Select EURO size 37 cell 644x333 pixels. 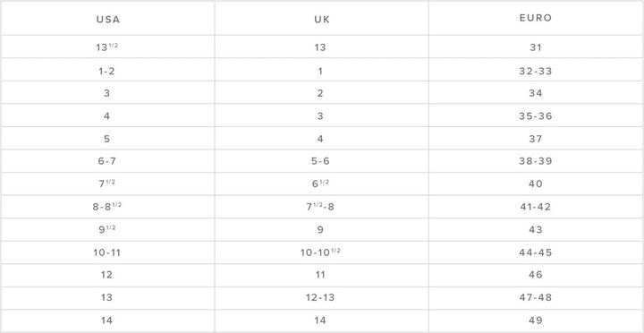point(536,139)
